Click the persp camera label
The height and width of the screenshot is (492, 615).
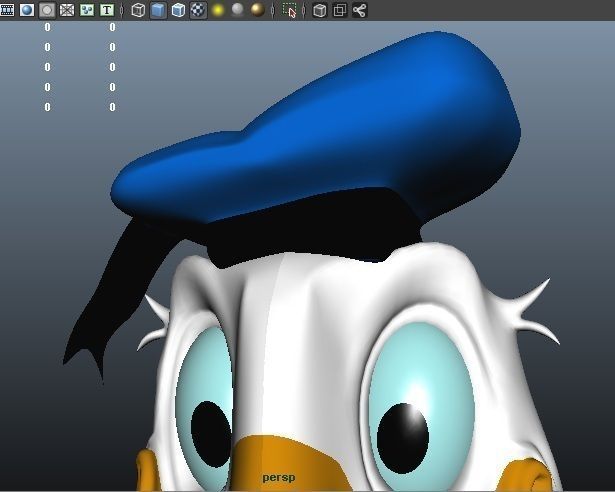click(278, 477)
